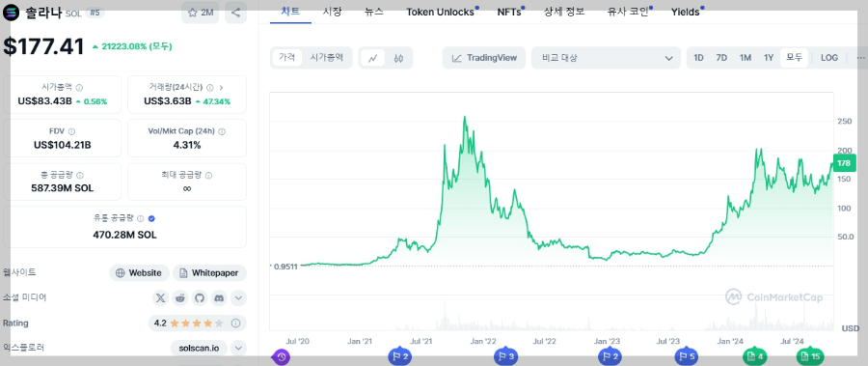Image resolution: width=868 pixels, height=366 pixels.
Task: Open Solana GitHub repository
Action: (x=200, y=298)
